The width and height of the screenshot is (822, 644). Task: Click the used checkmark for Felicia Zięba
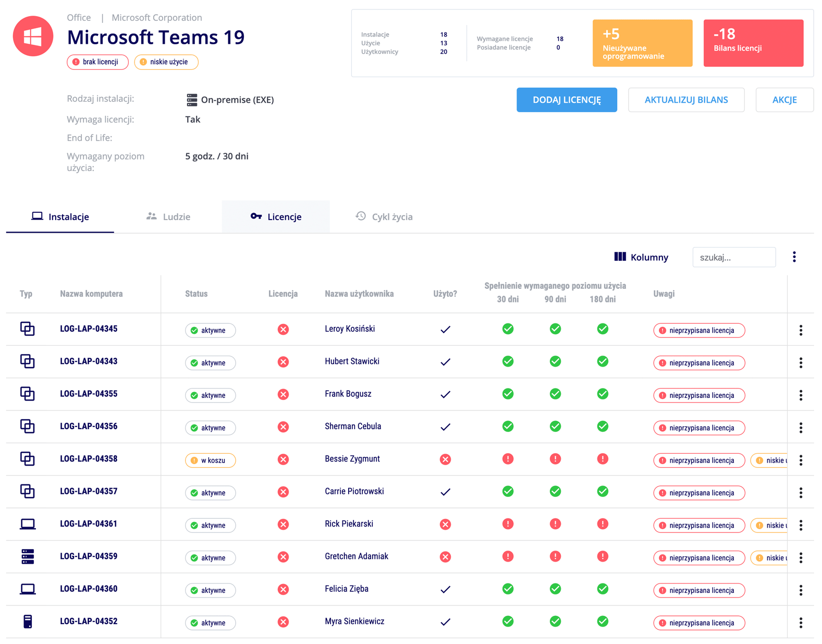tap(445, 590)
